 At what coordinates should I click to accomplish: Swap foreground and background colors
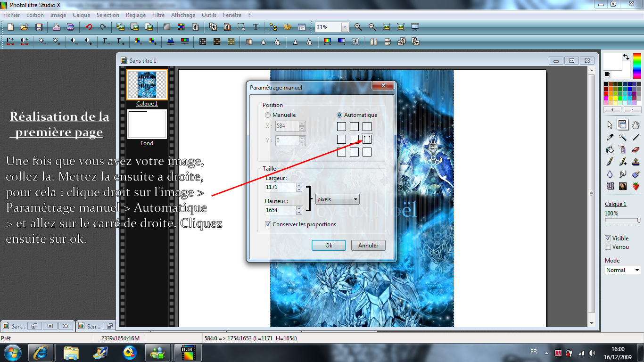(x=626, y=57)
